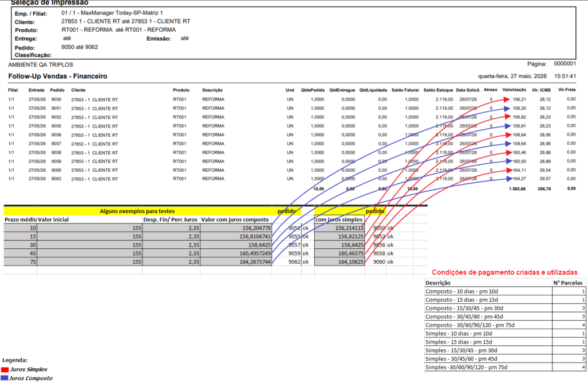Click the 'Follow-Up Vendas - Financeiro' title
This screenshot has height=389, width=588.
point(58,76)
